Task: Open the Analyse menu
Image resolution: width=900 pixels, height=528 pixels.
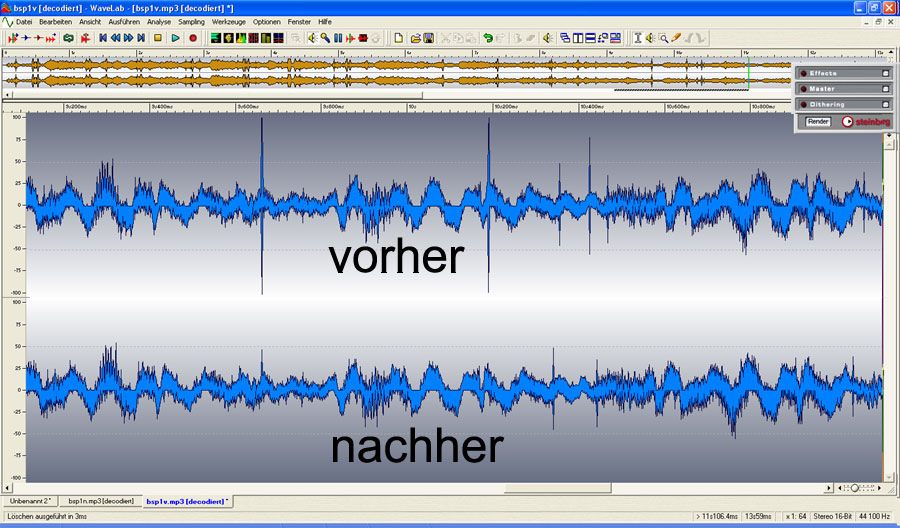Action: (x=159, y=22)
